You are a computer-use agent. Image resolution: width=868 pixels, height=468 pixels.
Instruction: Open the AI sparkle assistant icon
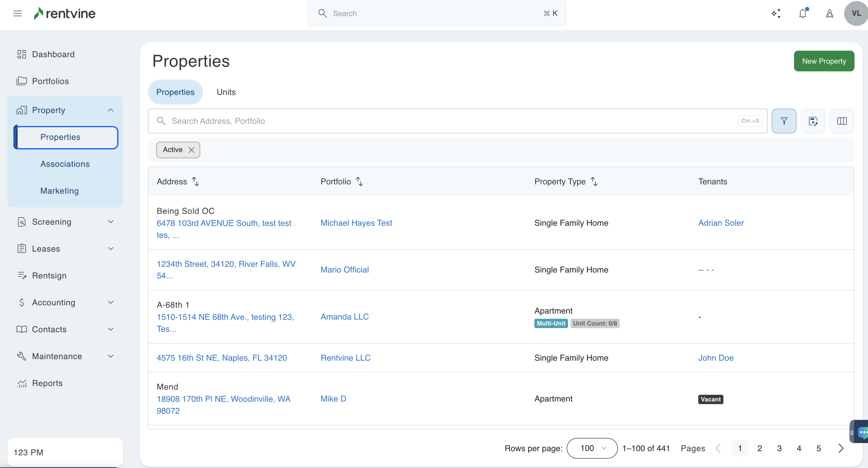[x=776, y=13]
